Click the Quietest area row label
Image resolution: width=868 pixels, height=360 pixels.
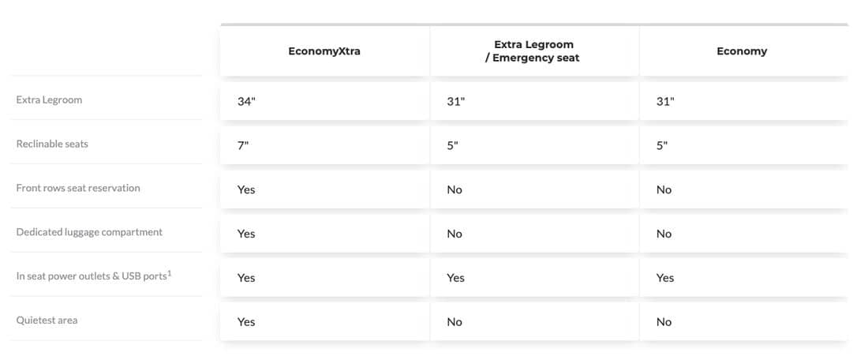tap(47, 320)
